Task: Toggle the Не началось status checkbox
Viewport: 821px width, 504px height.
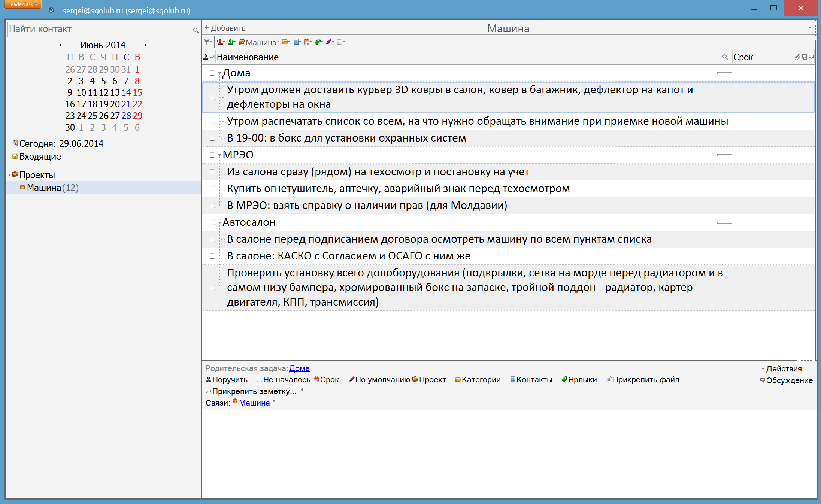Action: [260, 379]
